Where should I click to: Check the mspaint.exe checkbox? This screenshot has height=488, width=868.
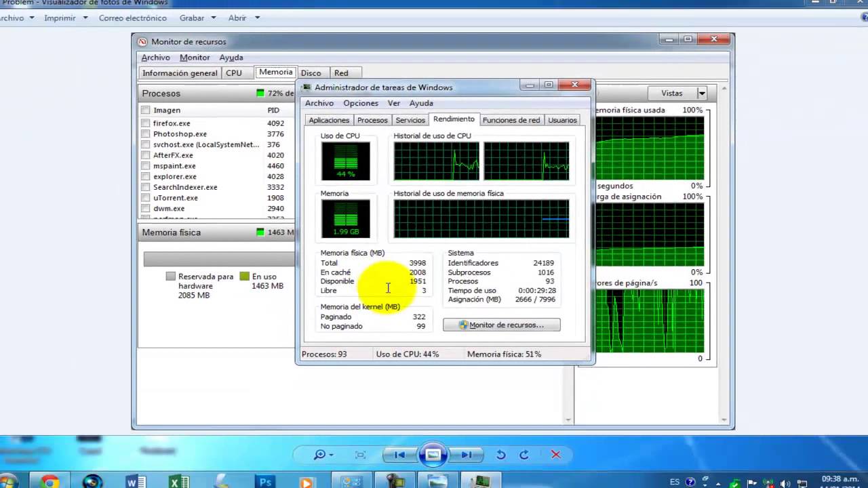point(146,166)
